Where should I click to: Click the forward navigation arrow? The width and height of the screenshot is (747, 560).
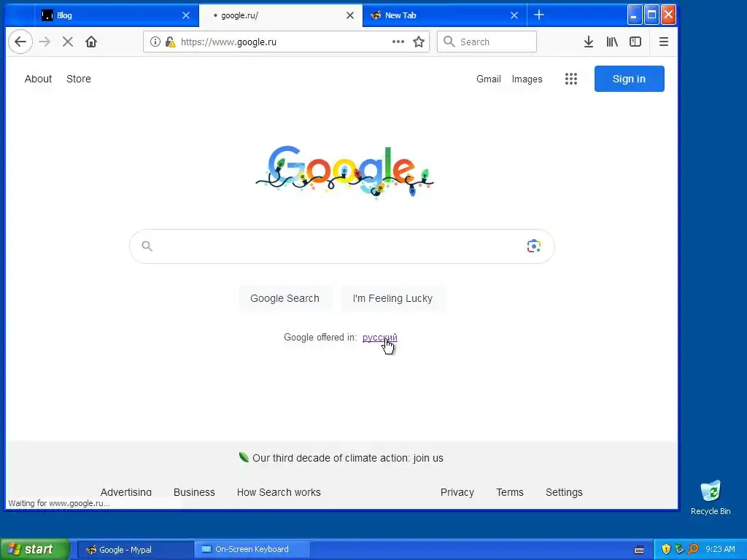(x=44, y=42)
